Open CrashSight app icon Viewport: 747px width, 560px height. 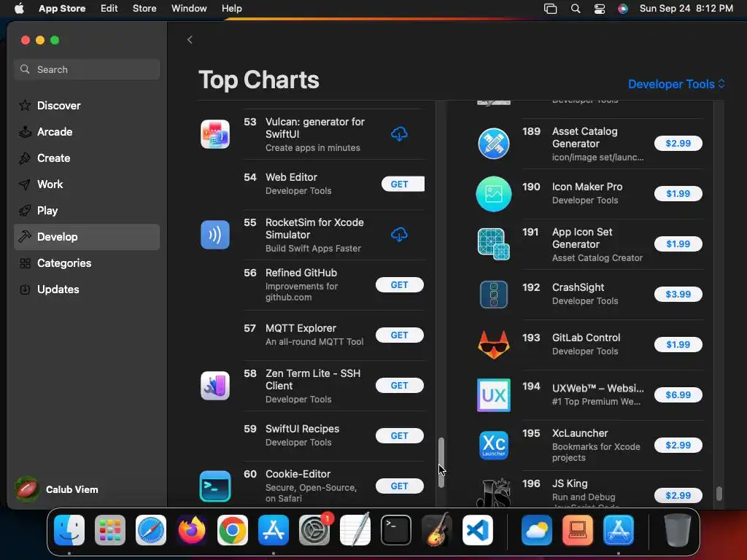(494, 295)
